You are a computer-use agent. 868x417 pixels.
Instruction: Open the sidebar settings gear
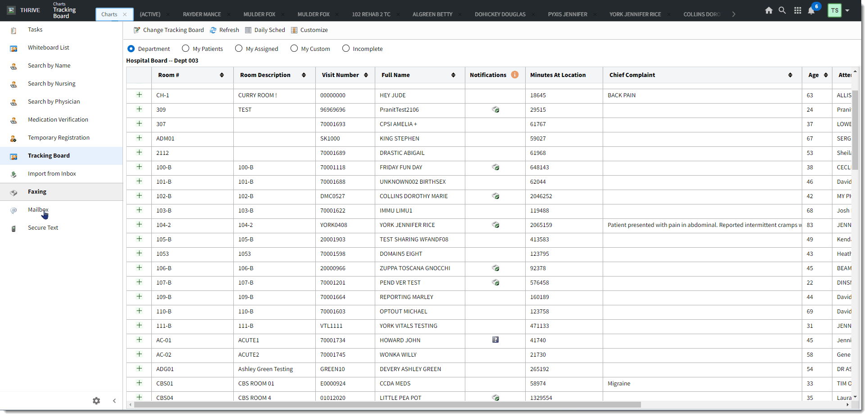pos(96,401)
